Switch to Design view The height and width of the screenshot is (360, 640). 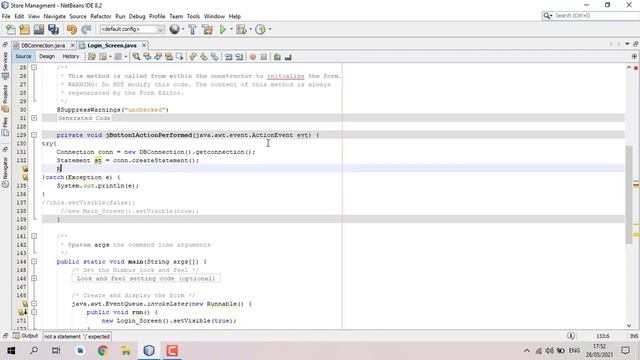coord(47,57)
